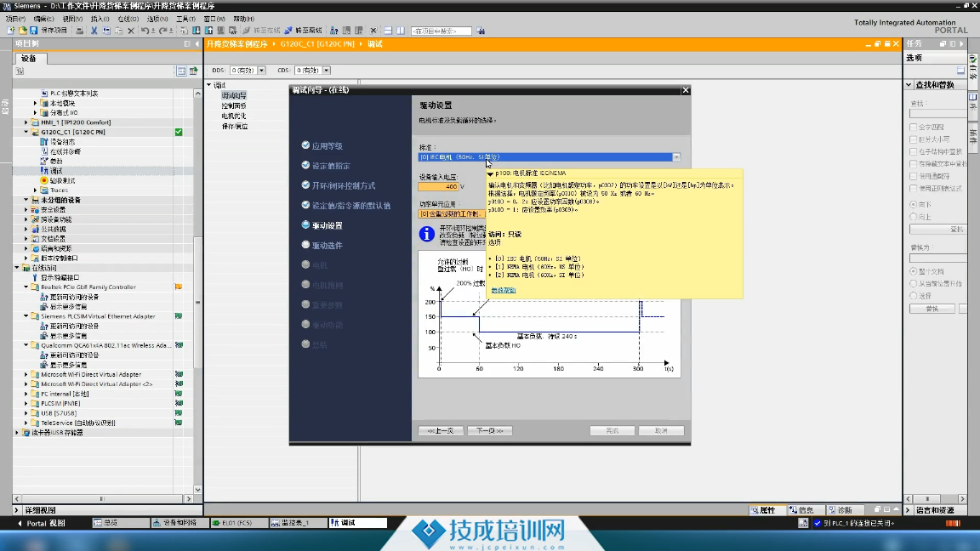Screen dimensions: 980x551
Task: Click the download to device icon
Action: [197, 30]
